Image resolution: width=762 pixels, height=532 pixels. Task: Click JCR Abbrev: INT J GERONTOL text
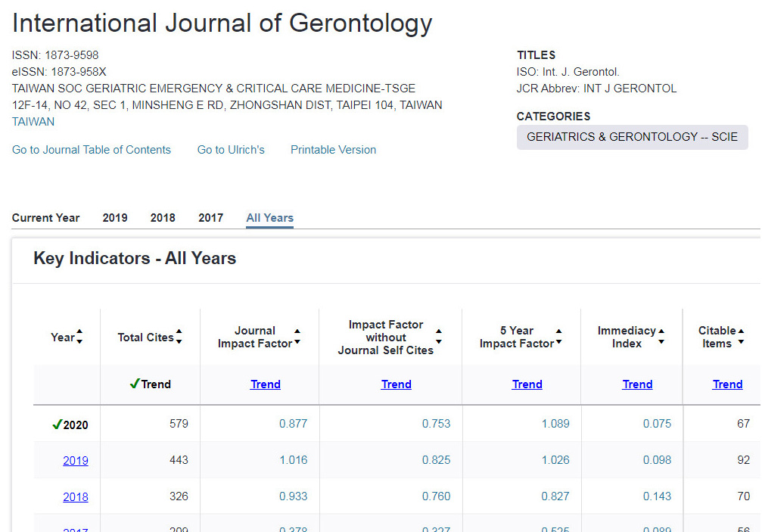coord(596,89)
